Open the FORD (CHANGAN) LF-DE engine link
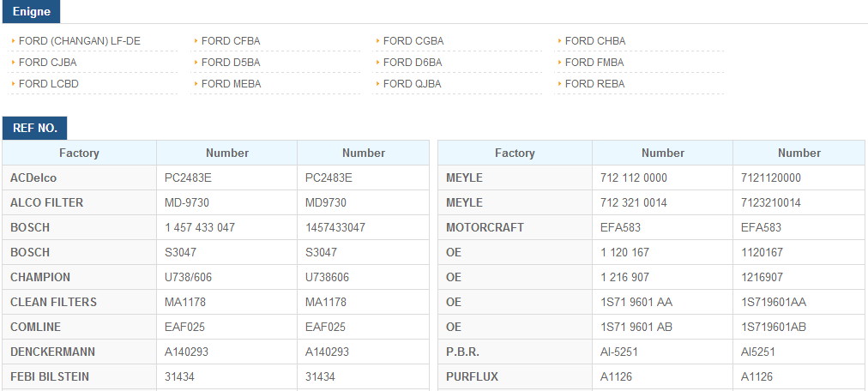The image size is (868, 391). tap(79, 41)
